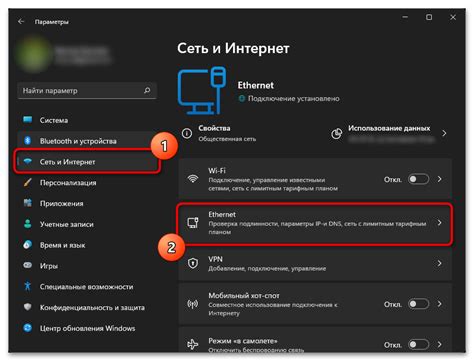Select Сеть и Интернет in sidebar
Viewport: 474px width, 361px height.
[x=87, y=162]
